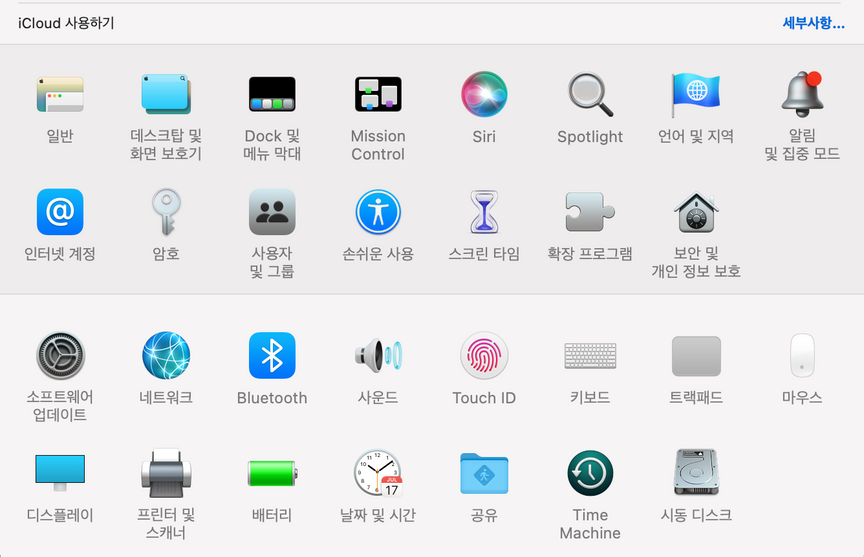
Task: Open 공유 folder icon
Action: click(484, 473)
